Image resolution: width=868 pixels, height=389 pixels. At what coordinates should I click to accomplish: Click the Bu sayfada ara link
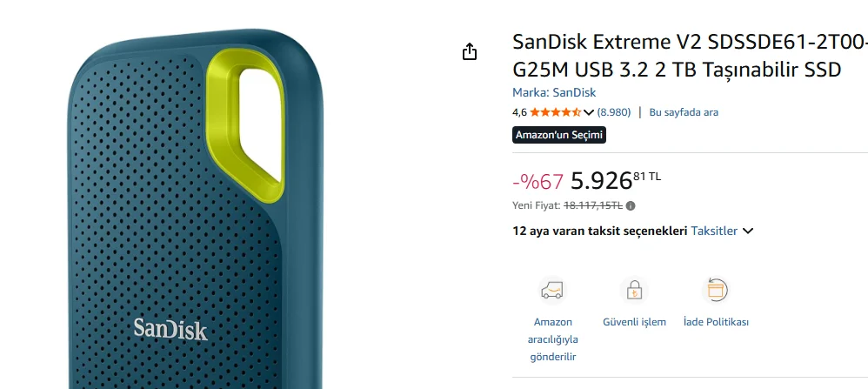coord(684,112)
